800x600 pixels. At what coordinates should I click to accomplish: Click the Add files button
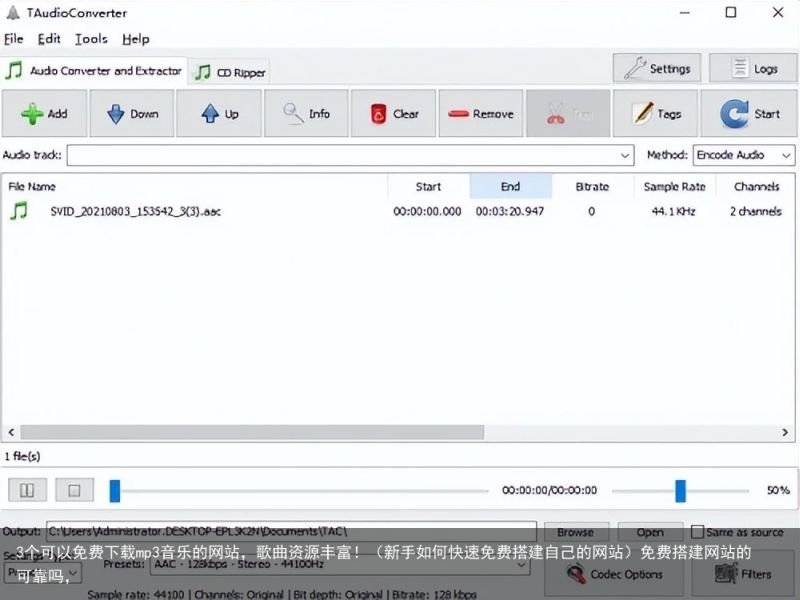[44, 113]
